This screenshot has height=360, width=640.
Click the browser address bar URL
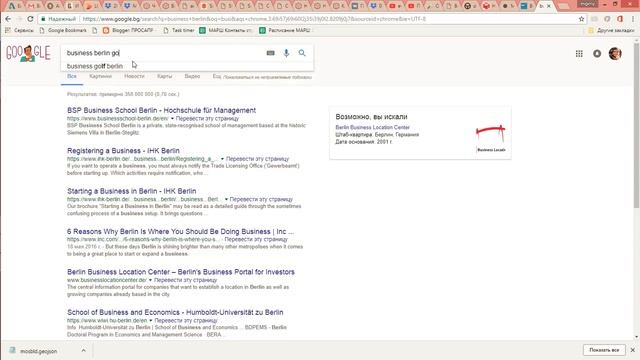point(253,19)
